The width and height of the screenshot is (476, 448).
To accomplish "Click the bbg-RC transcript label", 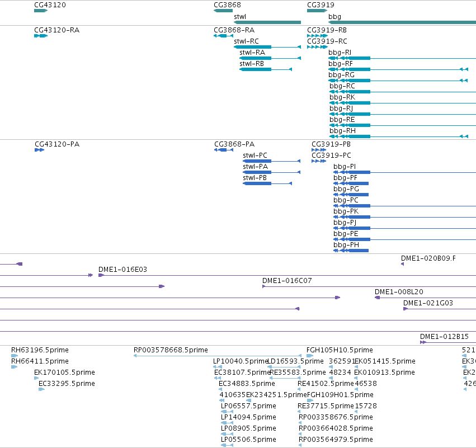I will point(342,86).
